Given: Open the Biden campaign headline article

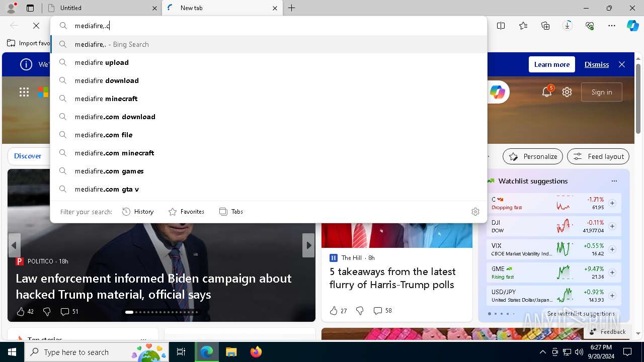Looking at the screenshot, I should [153, 286].
